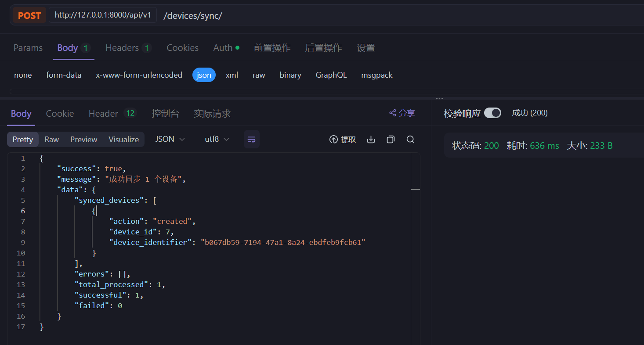Screen dimensions: 644x345
Task: Click the 636 ms elapsed time
Action: [544, 146]
